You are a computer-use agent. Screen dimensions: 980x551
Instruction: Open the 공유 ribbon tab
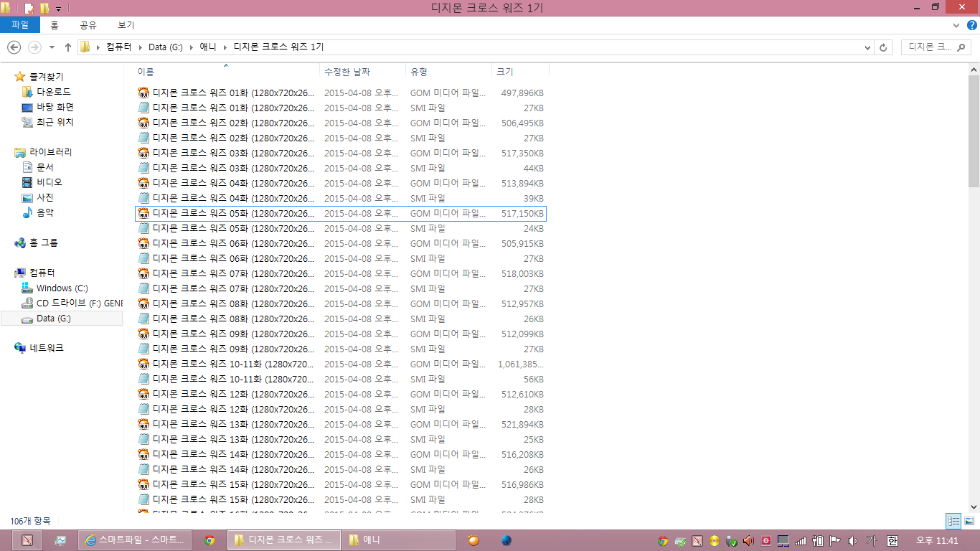pyautogui.click(x=88, y=25)
